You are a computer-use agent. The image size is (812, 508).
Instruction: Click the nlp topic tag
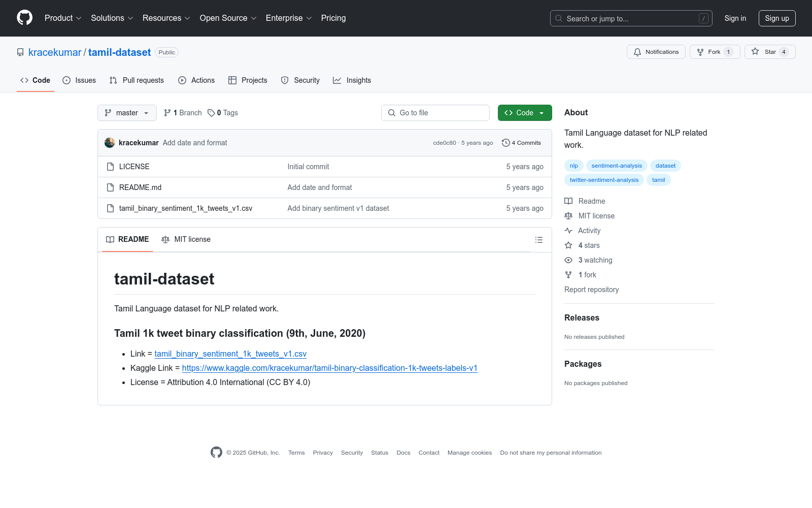(x=574, y=166)
